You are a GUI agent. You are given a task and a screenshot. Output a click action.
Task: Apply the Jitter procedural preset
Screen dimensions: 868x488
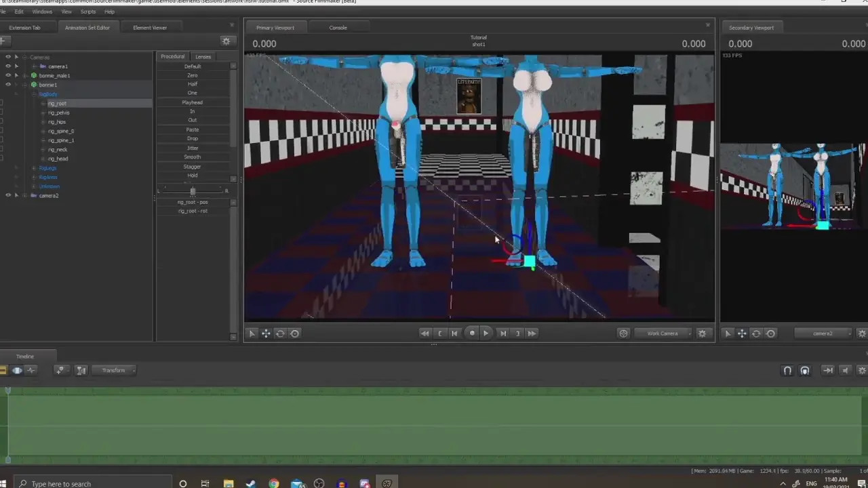click(193, 148)
